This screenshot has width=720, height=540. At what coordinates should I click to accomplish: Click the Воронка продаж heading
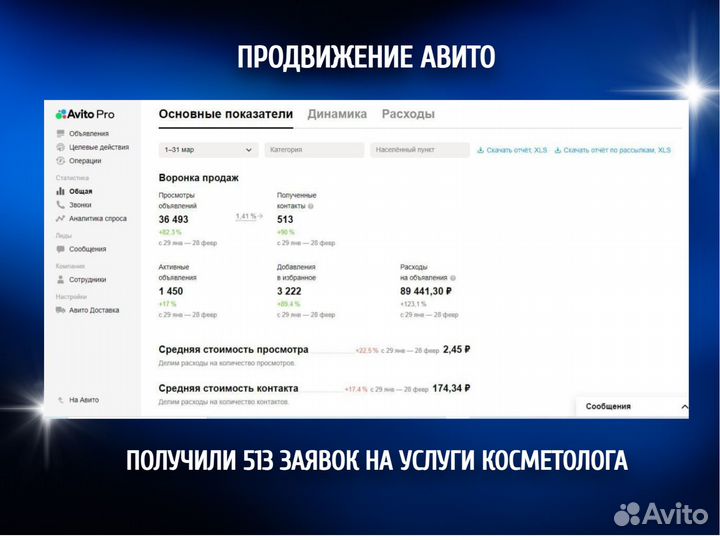pyautogui.click(x=198, y=178)
